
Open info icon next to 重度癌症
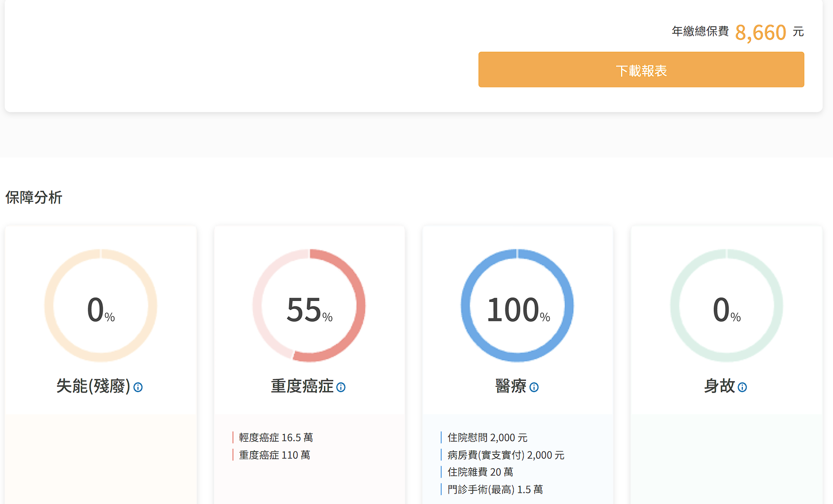341,387
